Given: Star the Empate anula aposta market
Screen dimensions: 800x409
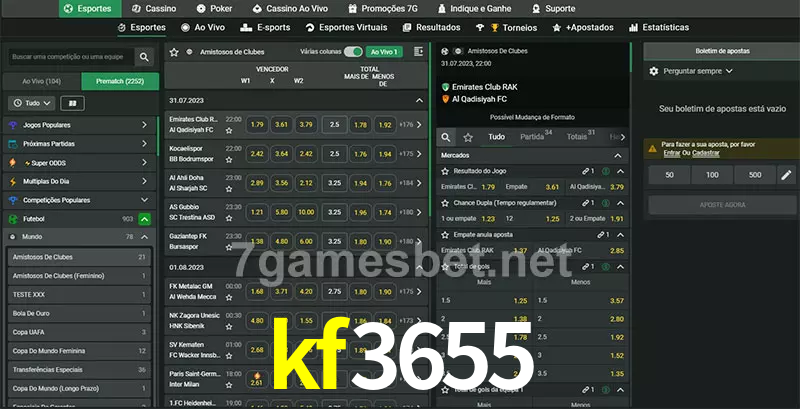Looking at the screenshot, I should coord(445,235).
